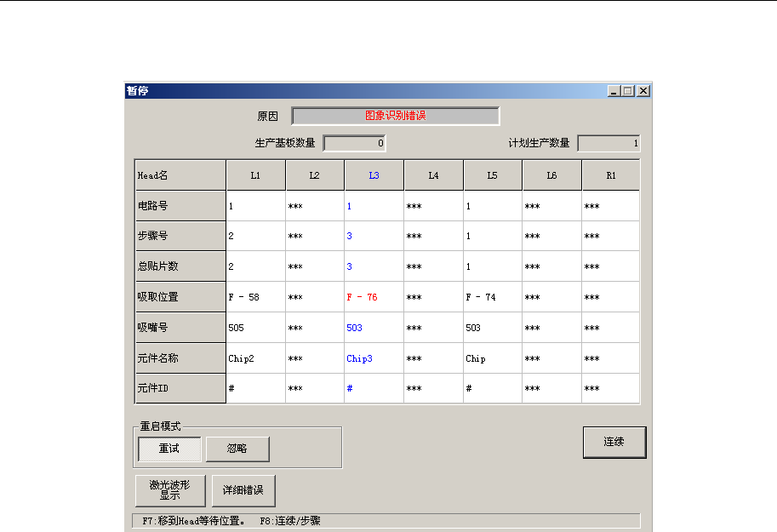The height and width of the screenshot is (532, 777).
Task: Click the F - 58 pickup position cell
Action: point(255,297)
